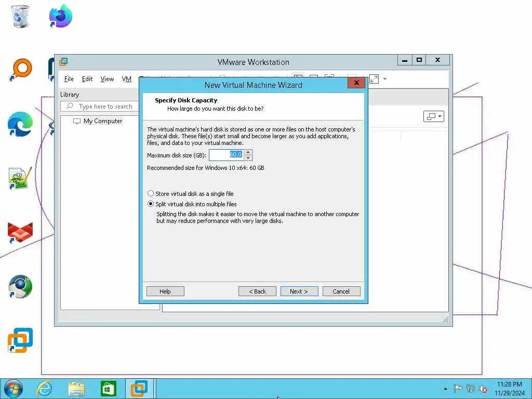
Task: Open the notepad-with-pencil desktop shortcut
Action: pyautogui.click(x=20, y=179)
